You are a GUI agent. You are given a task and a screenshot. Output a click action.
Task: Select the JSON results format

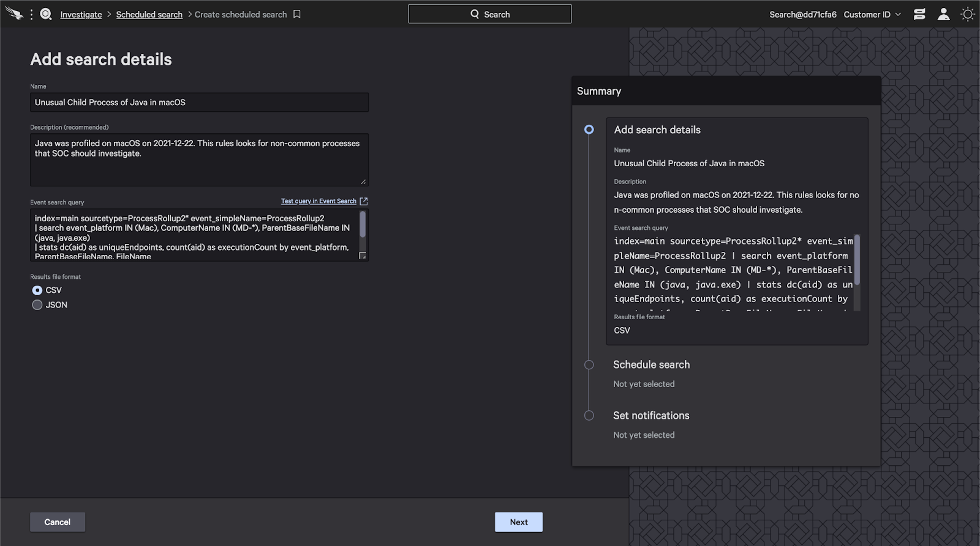pyautogui.click(x=37, y=305)
